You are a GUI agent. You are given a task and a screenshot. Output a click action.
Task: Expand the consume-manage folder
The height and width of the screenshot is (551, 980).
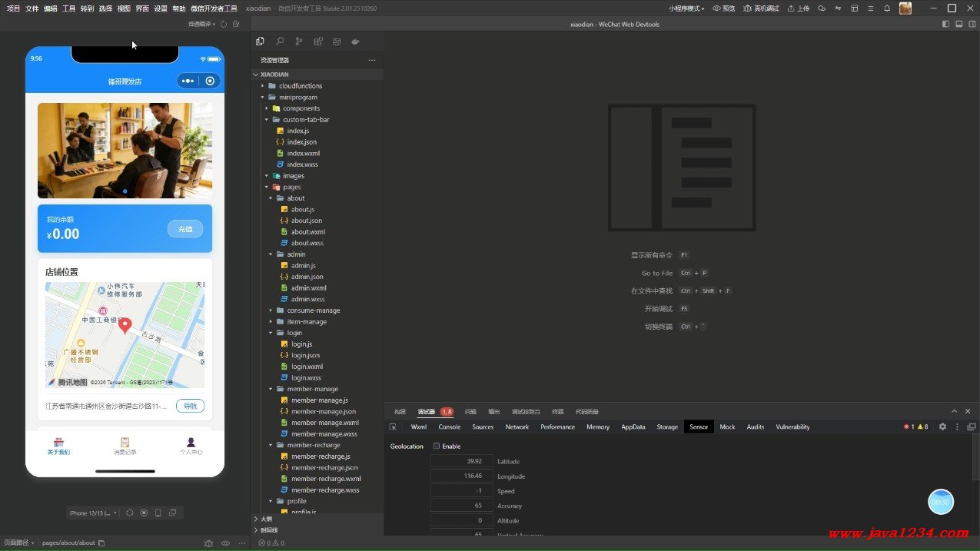pos(313,310)
